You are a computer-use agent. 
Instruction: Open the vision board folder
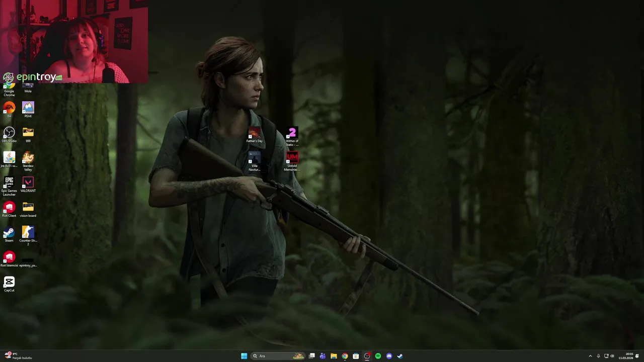coord(28,209)
